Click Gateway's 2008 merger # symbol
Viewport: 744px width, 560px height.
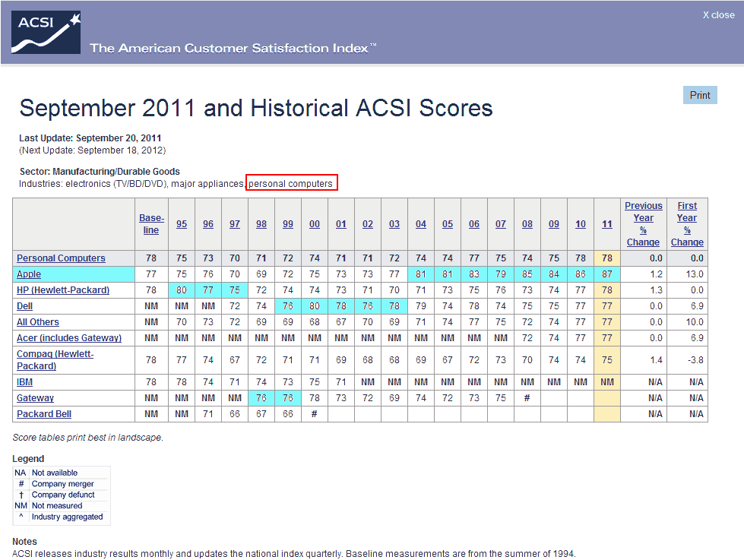(x=527, y=397)
